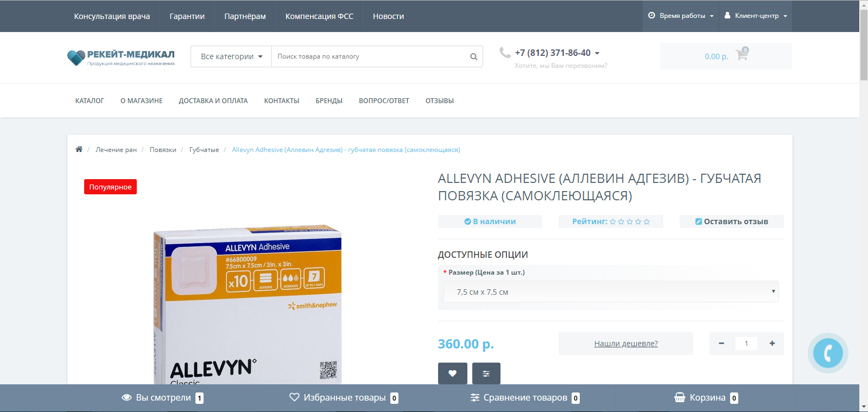Click the Allevyn Adhesive product image
The width and height of the screenshot is (868, 412).
click(248, 304)
